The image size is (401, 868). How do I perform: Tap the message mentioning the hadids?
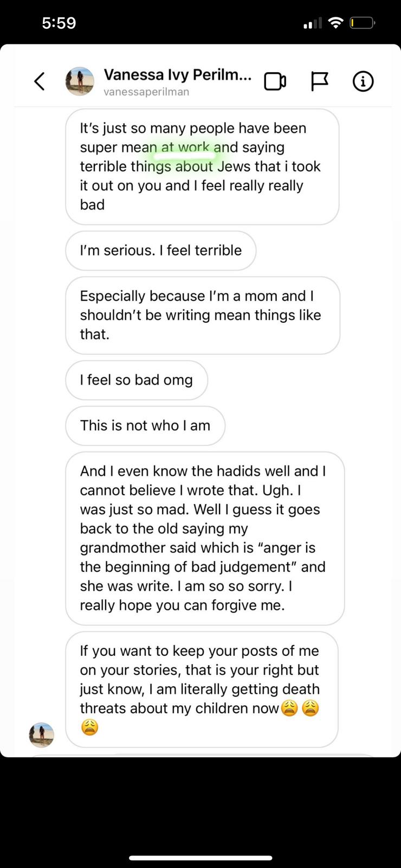(204, 538)
